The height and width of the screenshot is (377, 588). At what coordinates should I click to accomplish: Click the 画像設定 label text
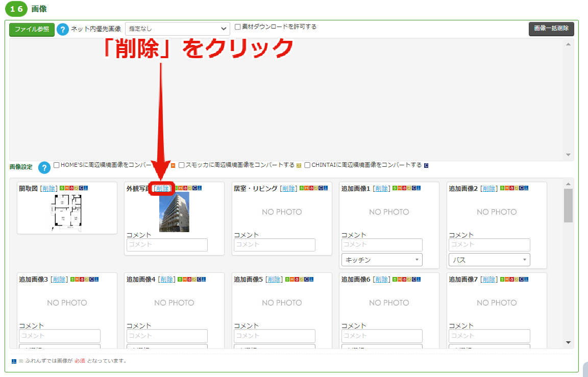[x=21, y=167]
